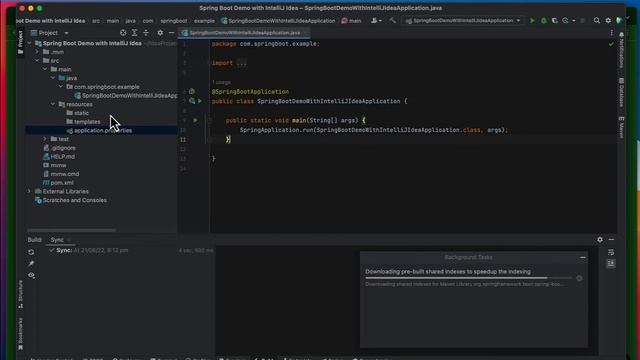Hide the Build tool window

tap(611, 240)
